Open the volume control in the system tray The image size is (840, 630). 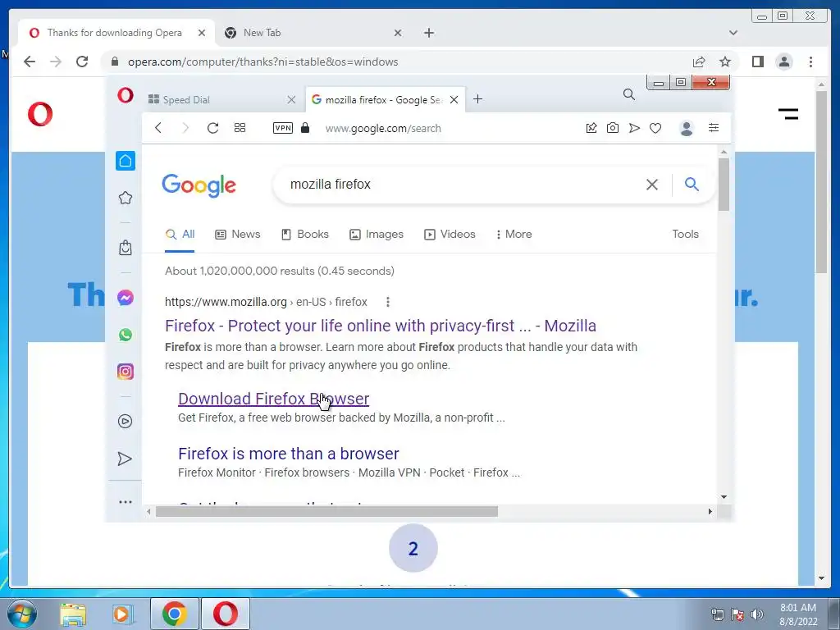[x=757, y=614]
